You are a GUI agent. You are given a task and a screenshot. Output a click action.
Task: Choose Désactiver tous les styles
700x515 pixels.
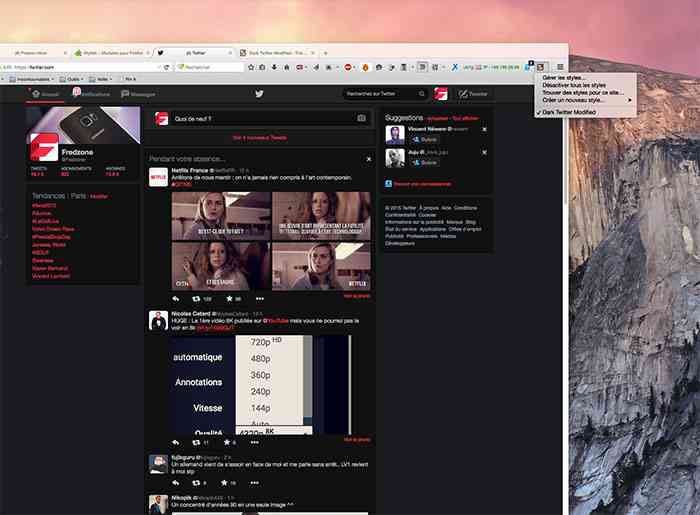click(x=585, y=85)
